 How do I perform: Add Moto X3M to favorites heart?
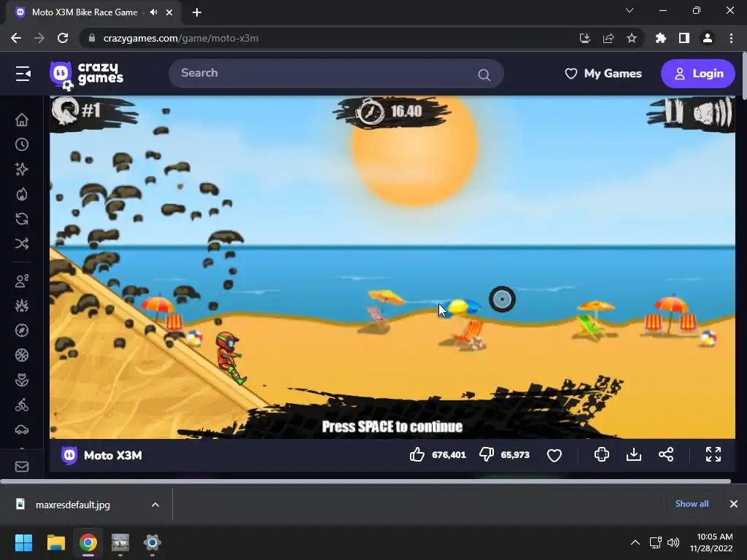(x=554, y=455)
